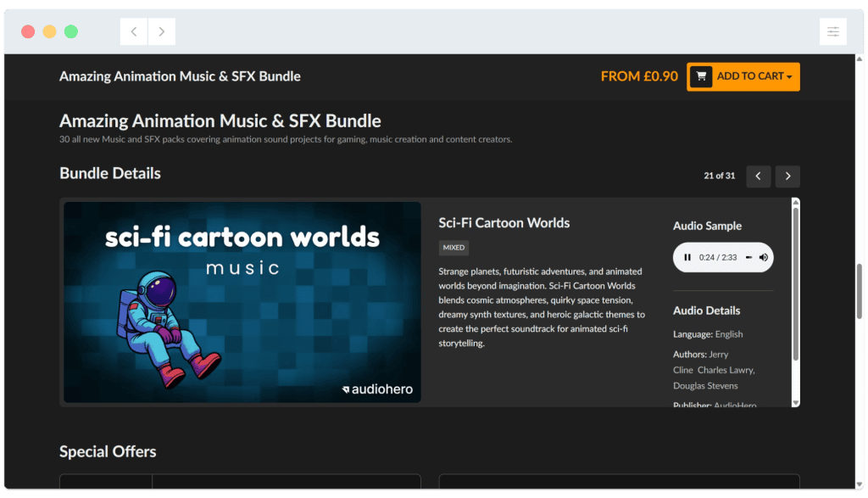The image size is (868, 498).
Task: Pause the Sci-Fi Cartoon Worlds audio sample
Action: (687, 258)
